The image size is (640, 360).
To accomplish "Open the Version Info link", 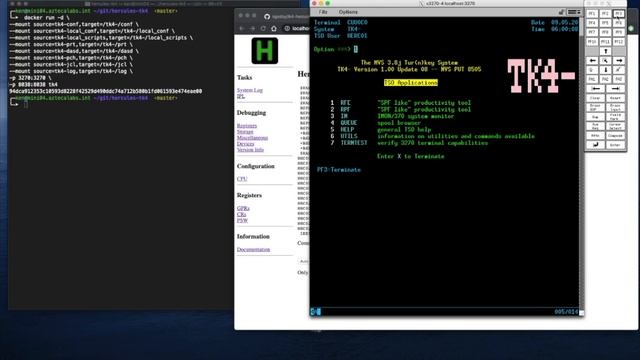I will (x=250, y=150).
